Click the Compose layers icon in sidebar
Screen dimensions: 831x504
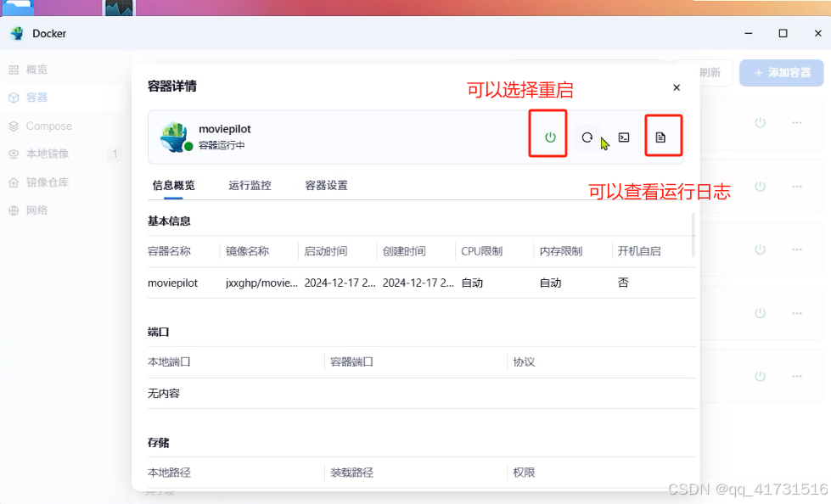coord(14,126)
